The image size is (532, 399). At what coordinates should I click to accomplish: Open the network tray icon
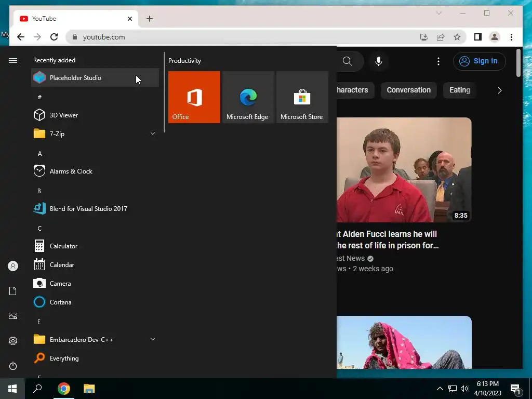tap(453, 389)
